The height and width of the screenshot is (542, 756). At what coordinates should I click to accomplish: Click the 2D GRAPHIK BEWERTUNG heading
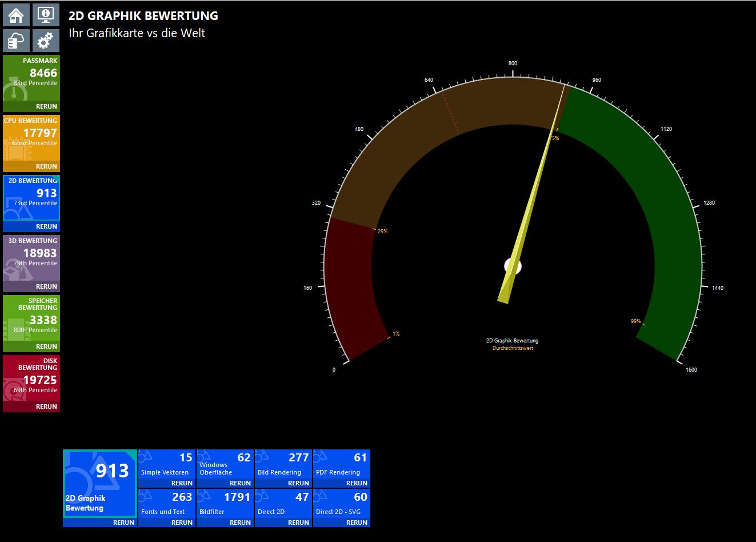[143, 16]
